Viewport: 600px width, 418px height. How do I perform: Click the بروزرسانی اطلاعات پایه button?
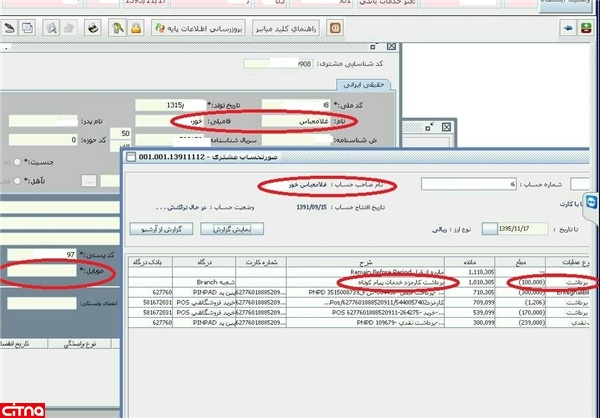(x=198, y=28)
